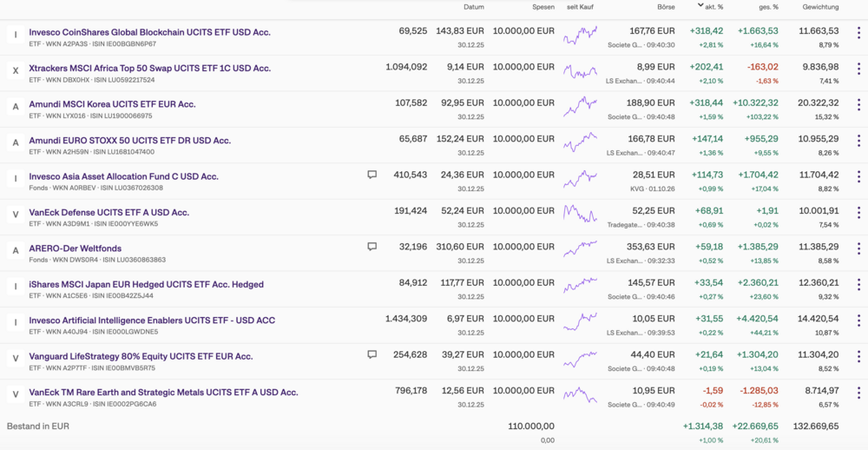Screen dimensions: 868x450
Task: Click the sparkline chart for Invesco Artificial Intelligence Enablers
Action: pyautogui.click(x=580, y=322)
